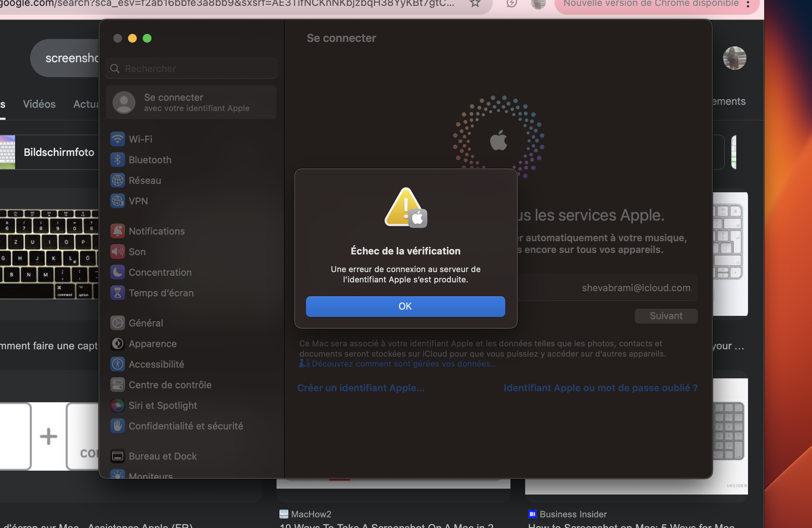Open Découvrez comment sont gérées vos données
Viewport: 812px width, 528px height.
tap(404, 364)
